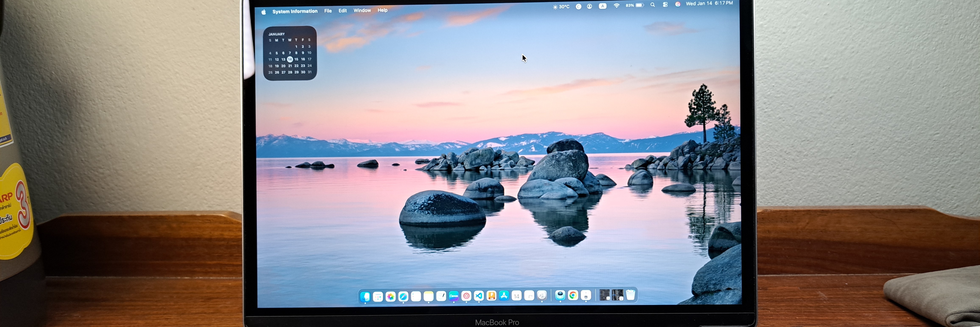Click day 1 in calendar widget
Viewport: 980px width, 327px height.
coord(296,46)
